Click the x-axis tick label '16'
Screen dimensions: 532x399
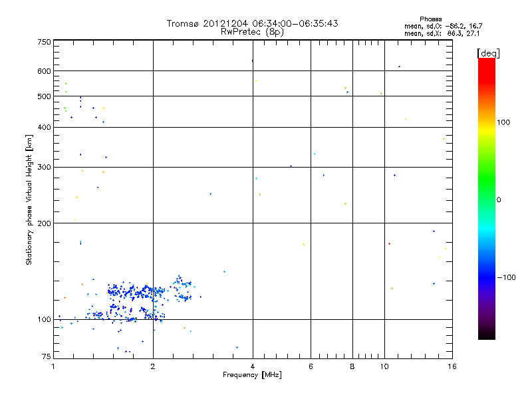[452, 366]
